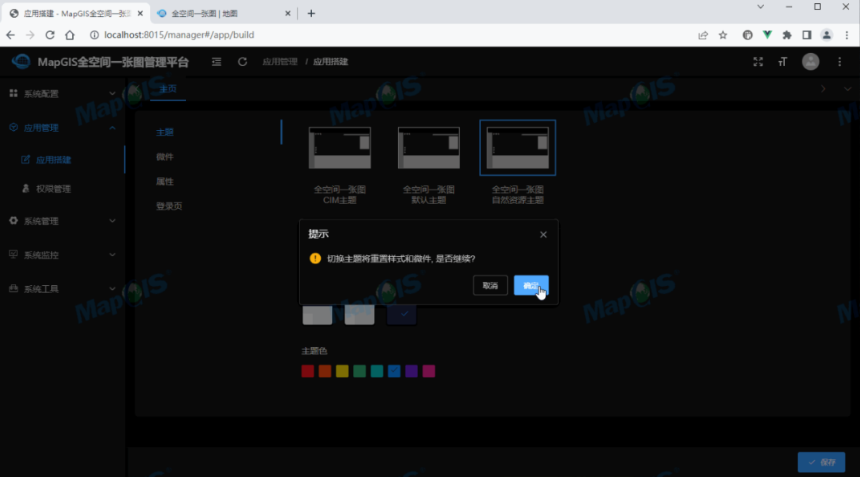Reload the page in the browser
This screenshot has width=860, height=477.
(50, 35)
